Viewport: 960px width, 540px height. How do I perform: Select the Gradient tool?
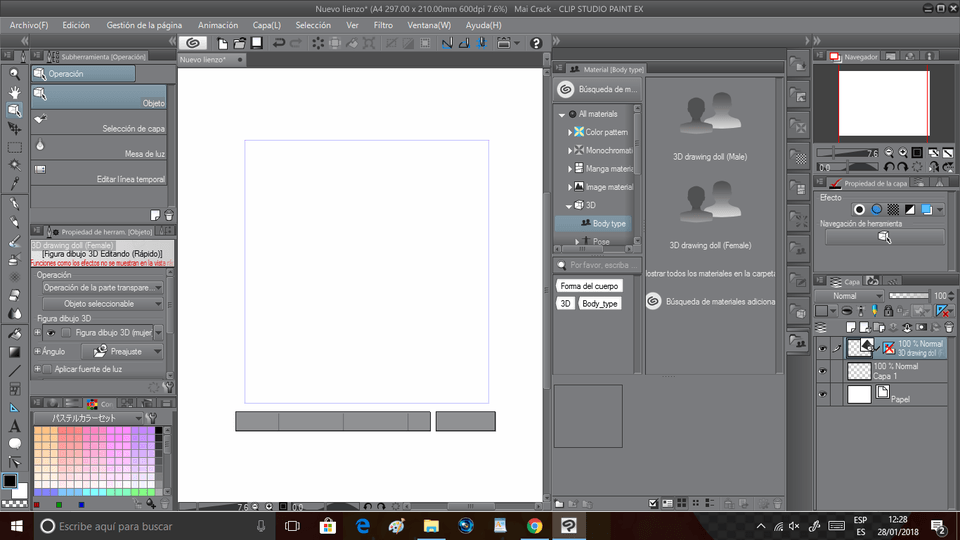(15, 352)
